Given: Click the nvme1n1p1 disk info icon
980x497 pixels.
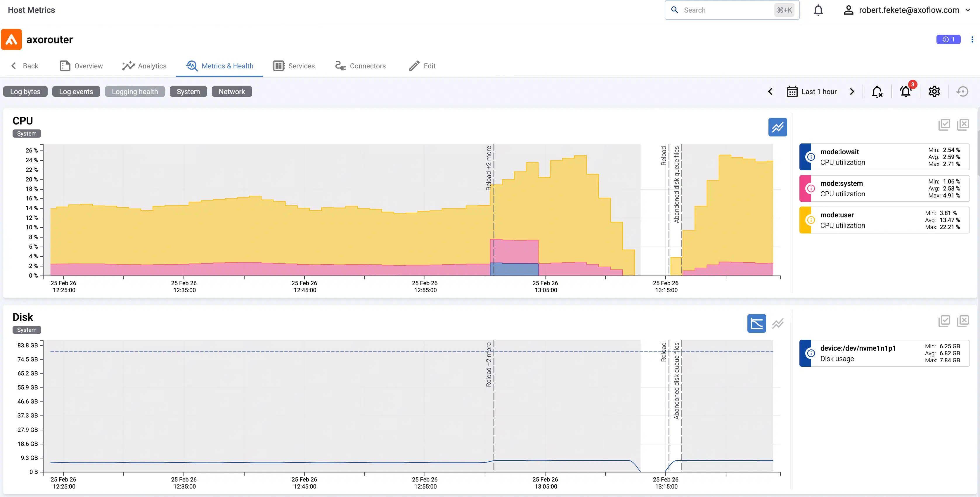Looking at the screenshot, I should tap(811, 353).
